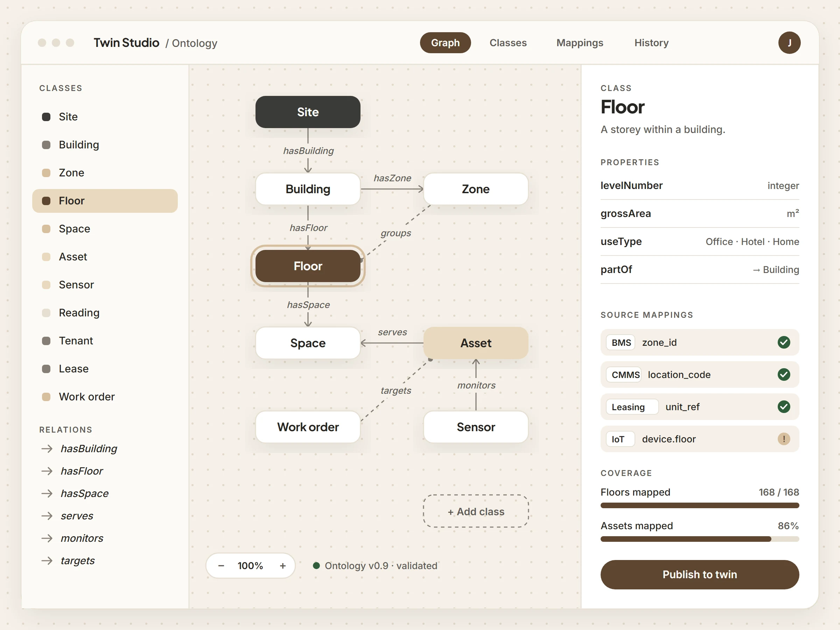Select the Work order graph node
840x630 pixels.
pyautogui.click(x=308, y=427)
